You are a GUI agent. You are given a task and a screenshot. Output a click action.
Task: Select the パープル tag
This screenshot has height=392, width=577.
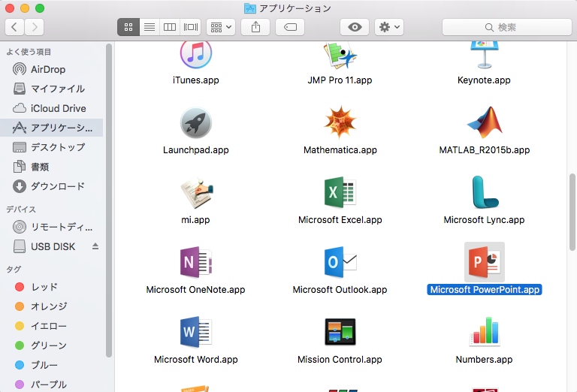(x=52, y=384)
